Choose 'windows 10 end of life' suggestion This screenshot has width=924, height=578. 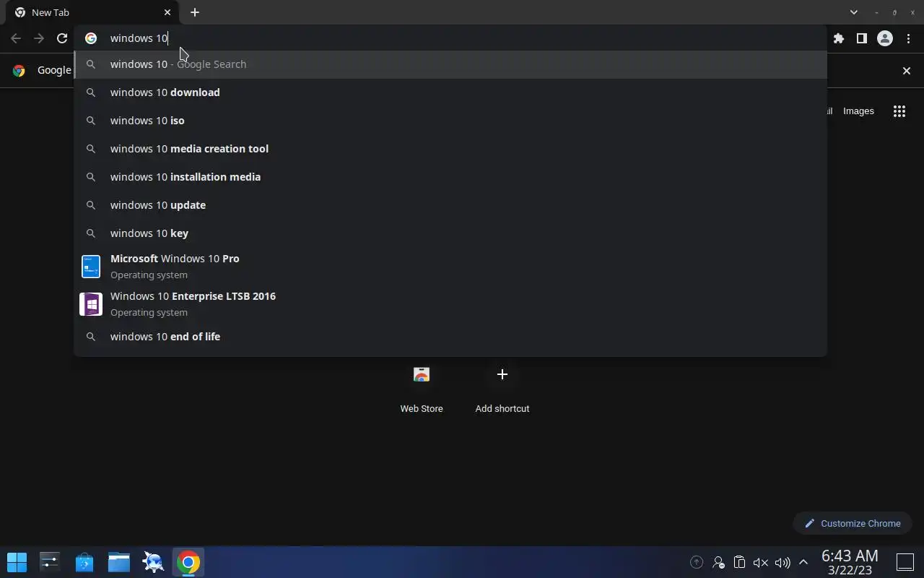click(450, 337)
